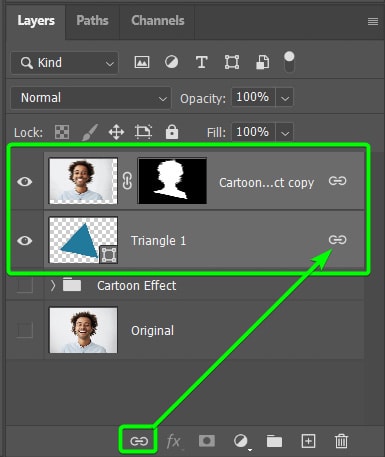385x457 pixels.
Task: Add a layer style with fx icon
Action: click(x=174, y=441)
